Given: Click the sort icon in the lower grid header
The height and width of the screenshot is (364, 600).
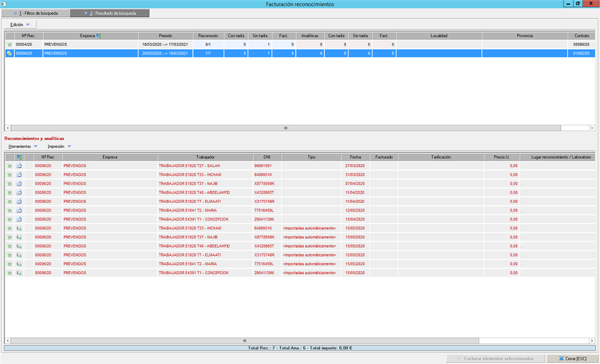Looking at the screenshot, I should tap(19, 157).
